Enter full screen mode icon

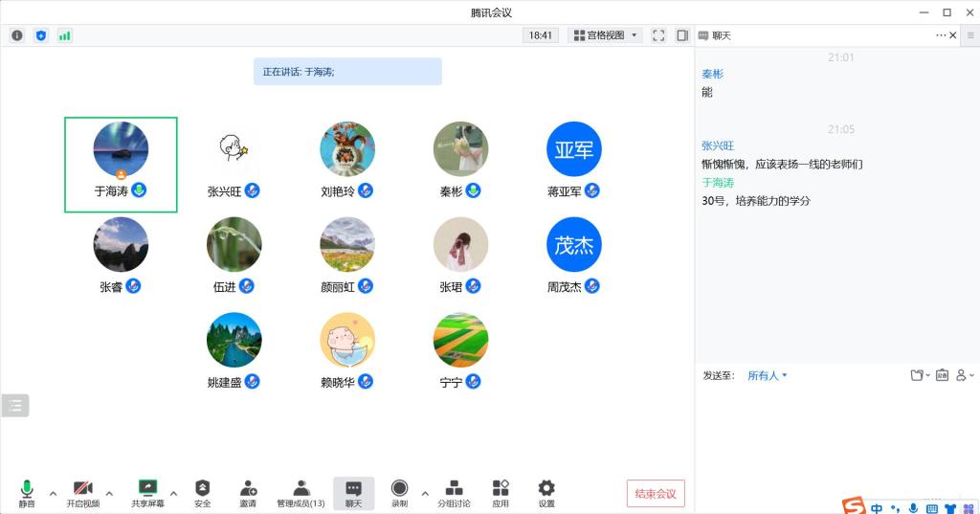point(658,35)
